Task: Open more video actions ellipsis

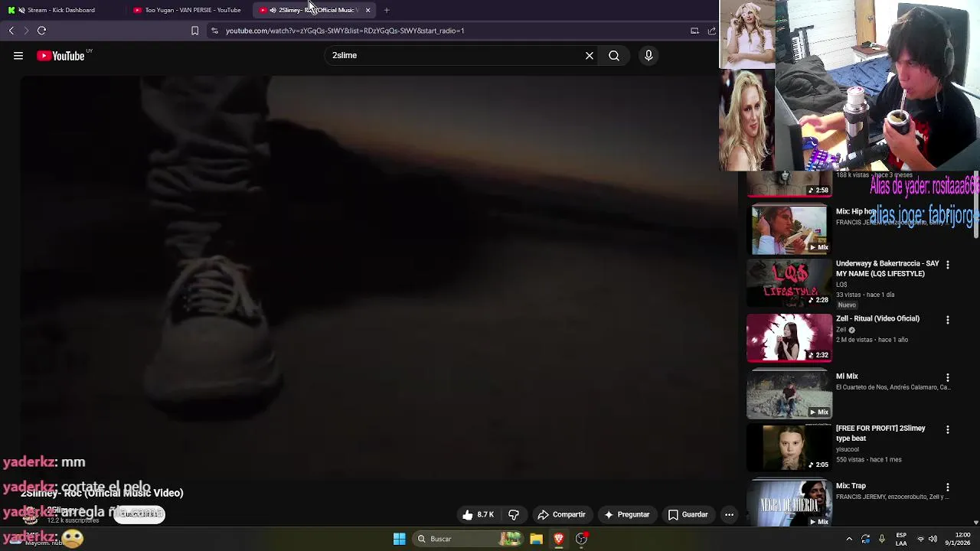Action: pyautogui.click(x=729, y=514)
